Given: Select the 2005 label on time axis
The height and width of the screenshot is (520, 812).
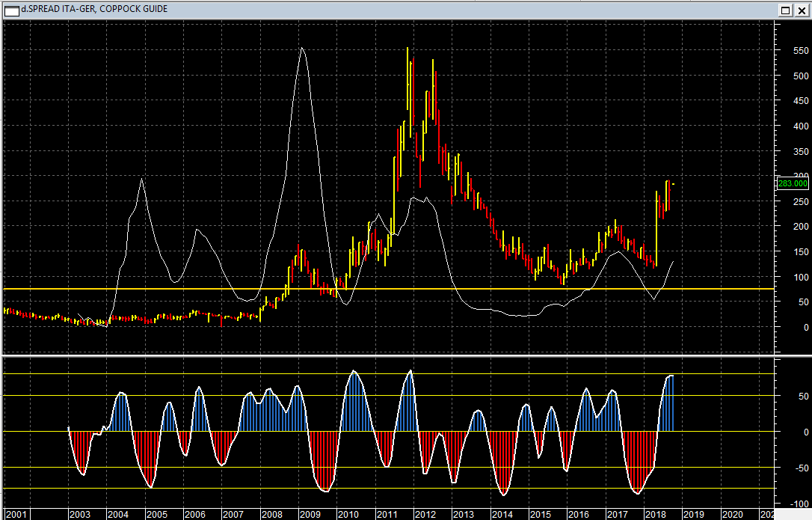Looking at the screenshot, I should (156, 514).
